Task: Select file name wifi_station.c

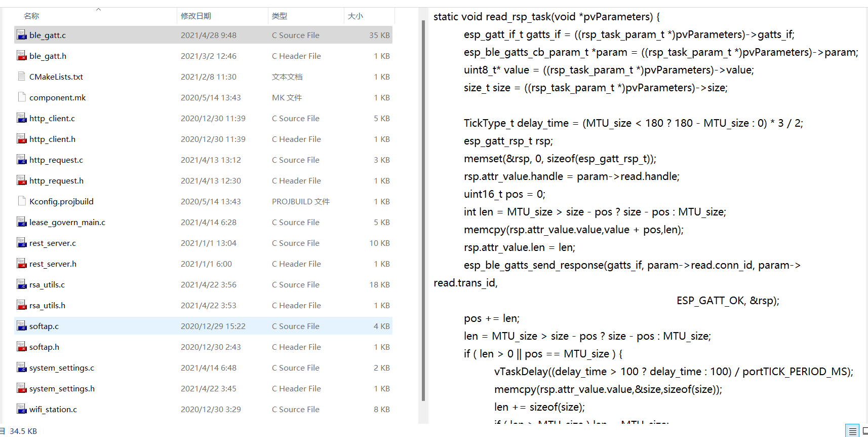Action: tap(53, 409)
